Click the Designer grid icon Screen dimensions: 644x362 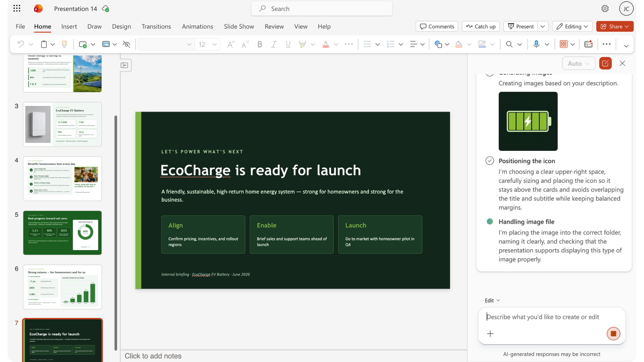click(563, 44)
